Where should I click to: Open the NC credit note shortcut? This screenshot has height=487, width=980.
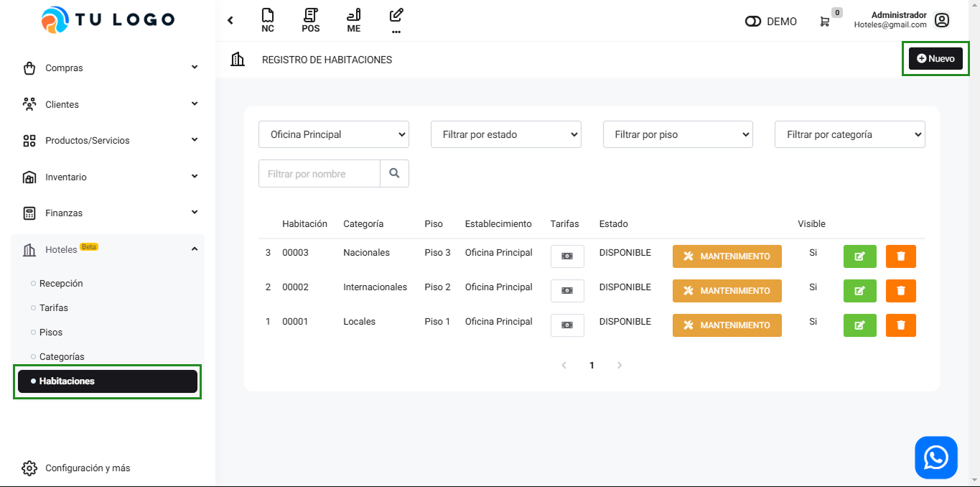pyautogui.click(x=268, y=20)
